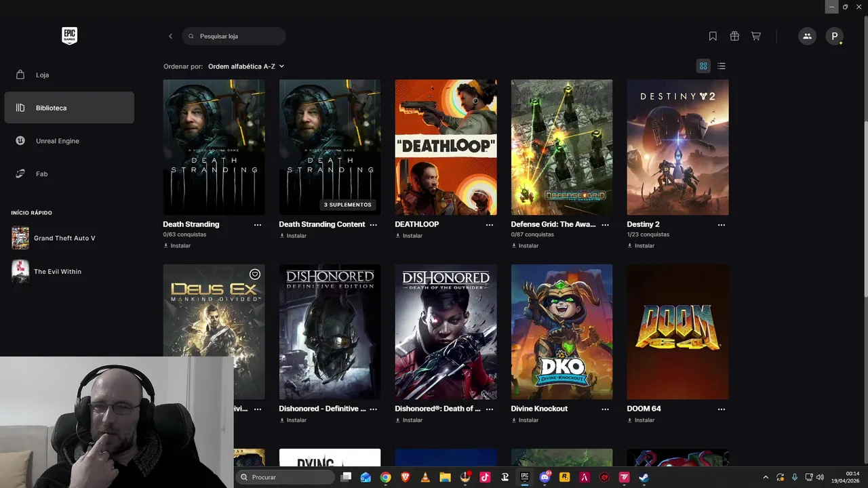Open VLC media player from the taskbar

coord(425,477)
